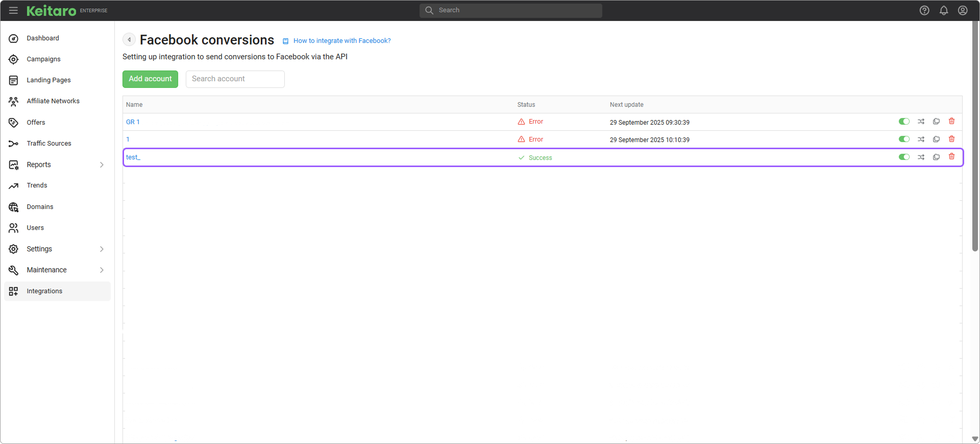
Task: Expand the Settings submenu arrow
Action: pyautogui.click(x=102, y=249)
